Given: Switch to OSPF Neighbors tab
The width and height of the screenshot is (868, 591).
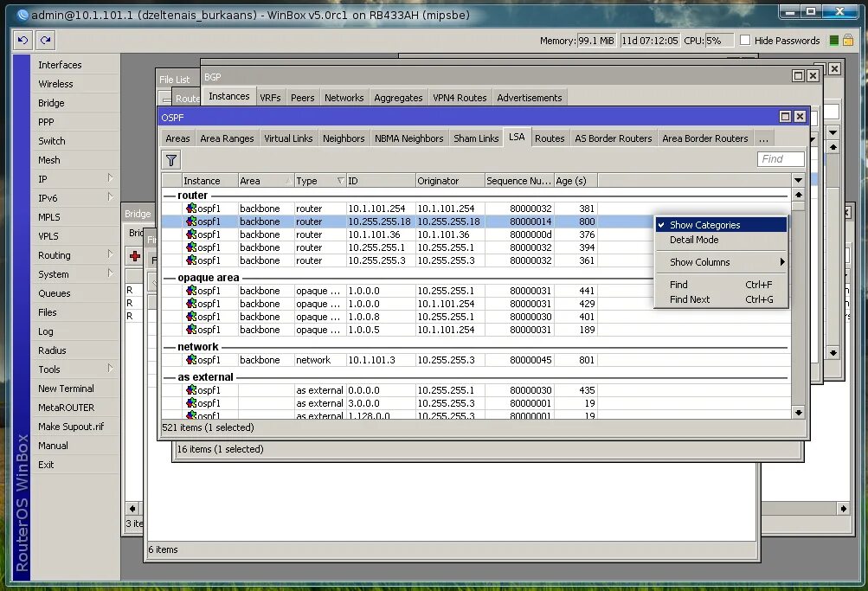Looking at the screenshot, I should [x=344, y=138].
